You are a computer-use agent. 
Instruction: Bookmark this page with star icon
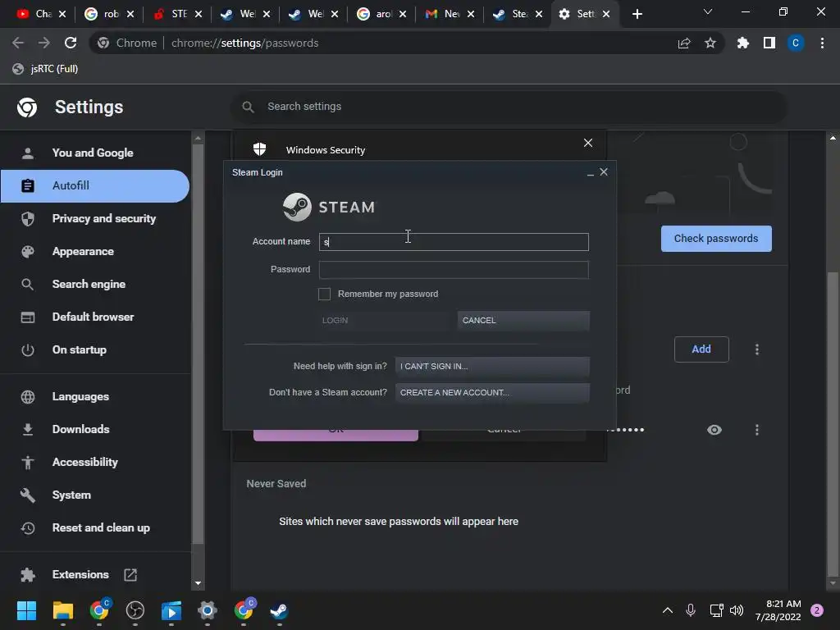click(x=710, y=43)
